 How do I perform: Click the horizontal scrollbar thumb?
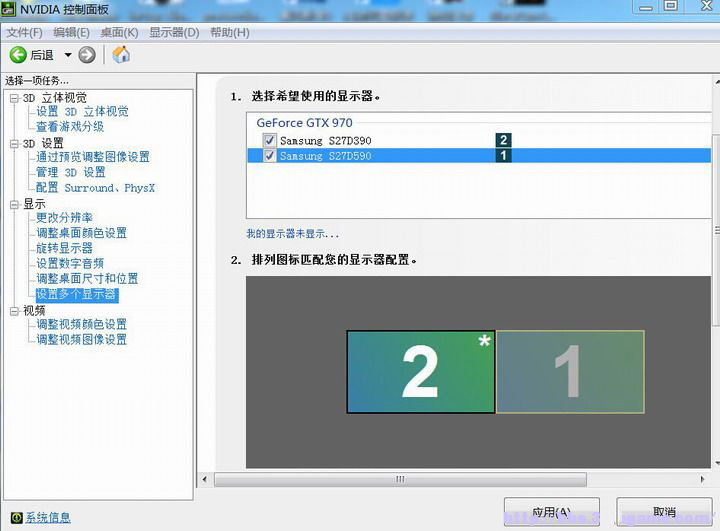(x=400, y=479)
